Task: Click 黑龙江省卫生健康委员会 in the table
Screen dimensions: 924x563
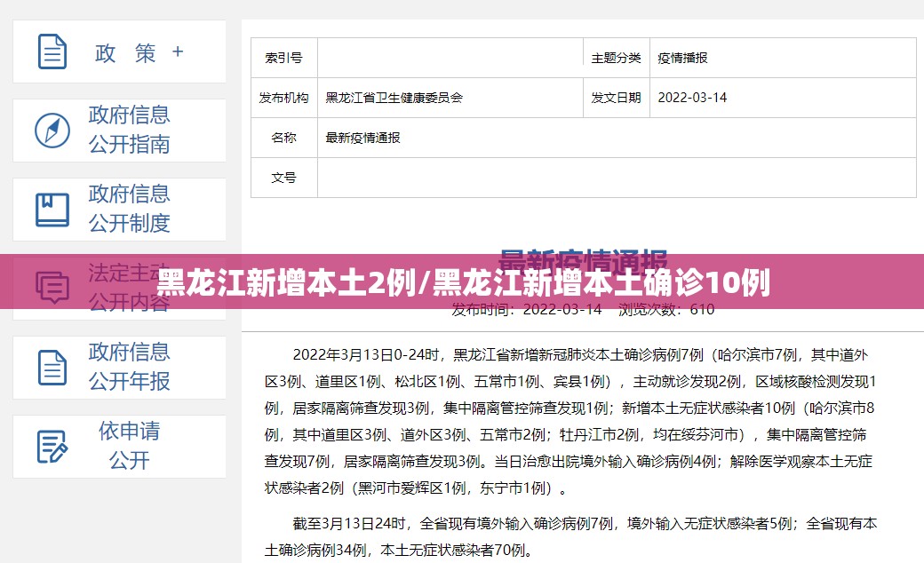Action: click(394, 98)
